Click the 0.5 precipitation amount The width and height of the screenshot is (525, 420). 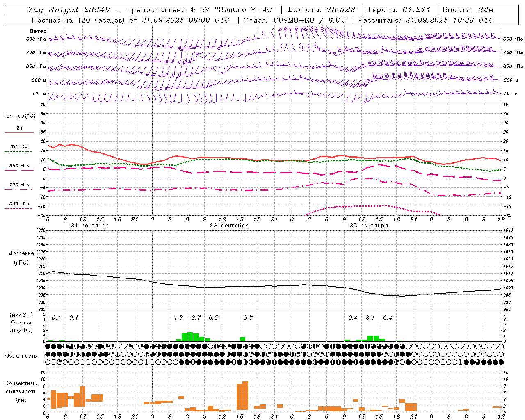[213, 318]
